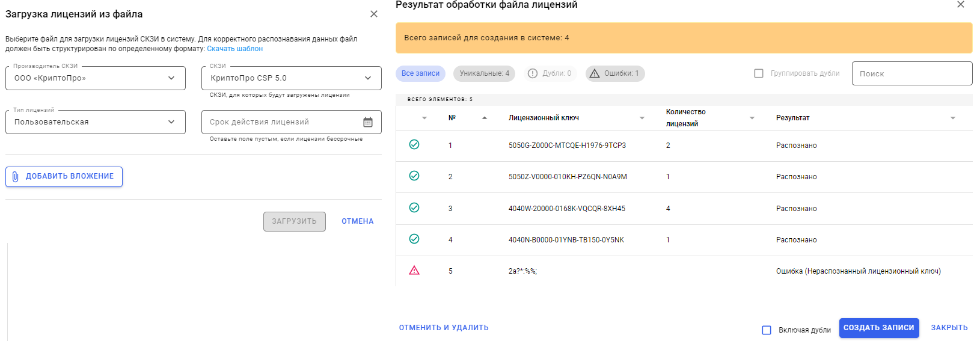The height and width of the screenshot is (341, 980).
Task: Click the green checkmark icon in row 1
Action: [414, 144]
